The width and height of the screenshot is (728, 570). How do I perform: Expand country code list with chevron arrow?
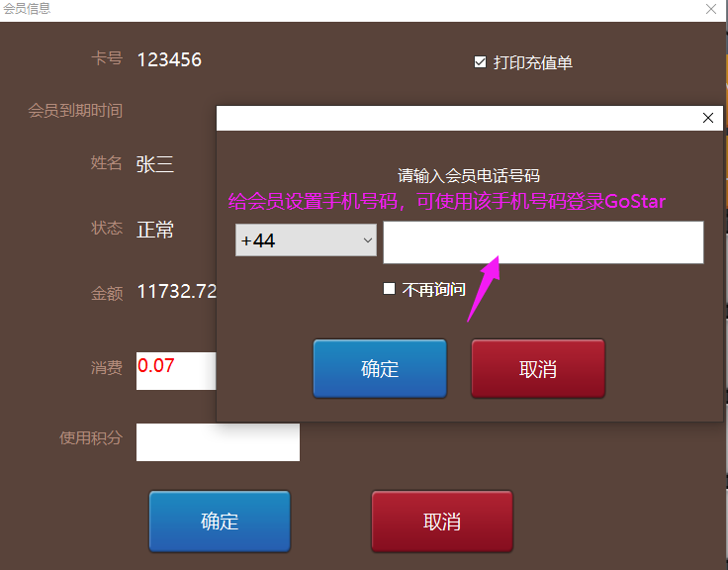tap(368, 240)
